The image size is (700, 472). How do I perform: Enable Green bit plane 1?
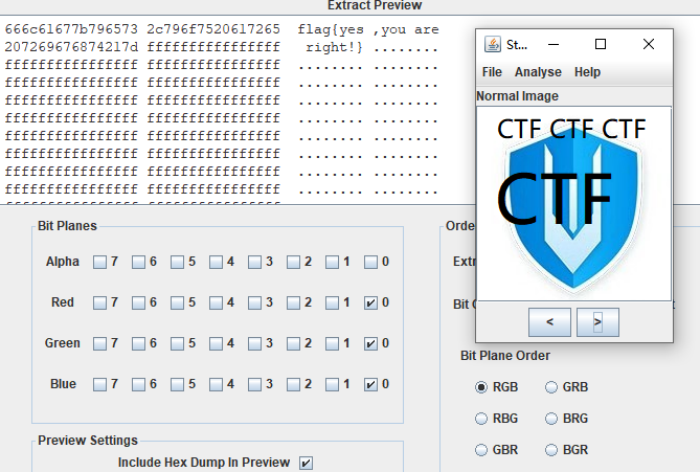[x=332, y=343]
